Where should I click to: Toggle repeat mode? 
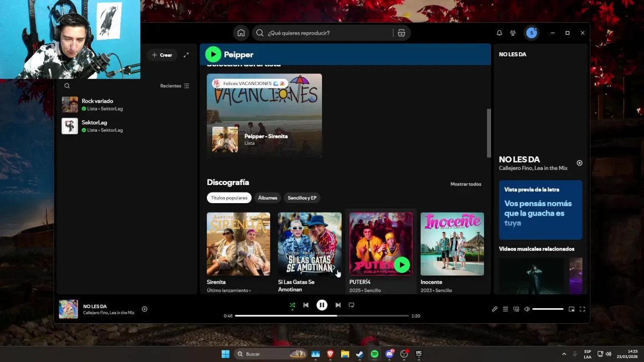point(352,305)
